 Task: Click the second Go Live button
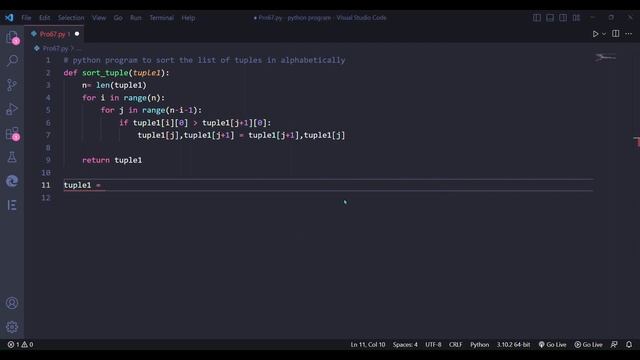point(589,344)
